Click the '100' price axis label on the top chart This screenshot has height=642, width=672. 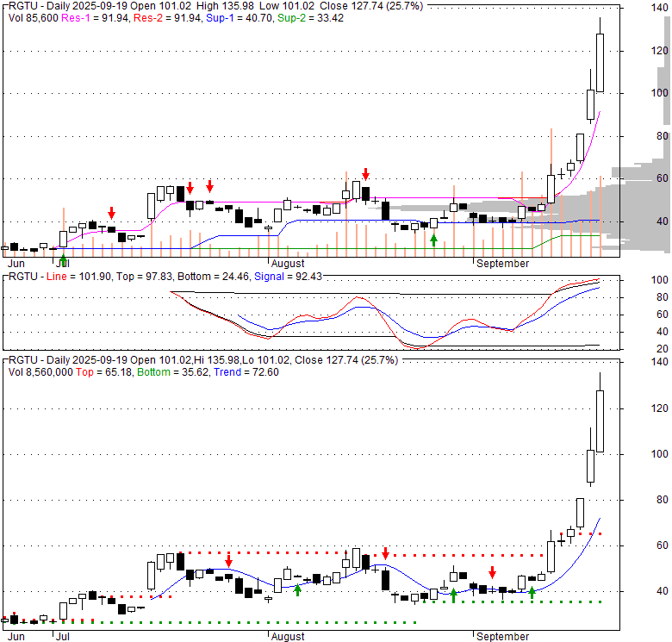pos(660,92)
